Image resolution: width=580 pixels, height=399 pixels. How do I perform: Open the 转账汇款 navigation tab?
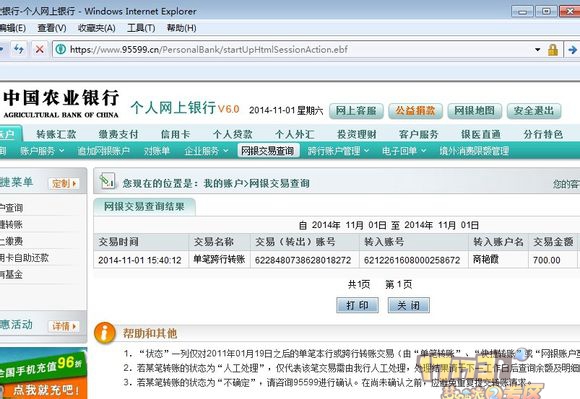pos(56,134)
